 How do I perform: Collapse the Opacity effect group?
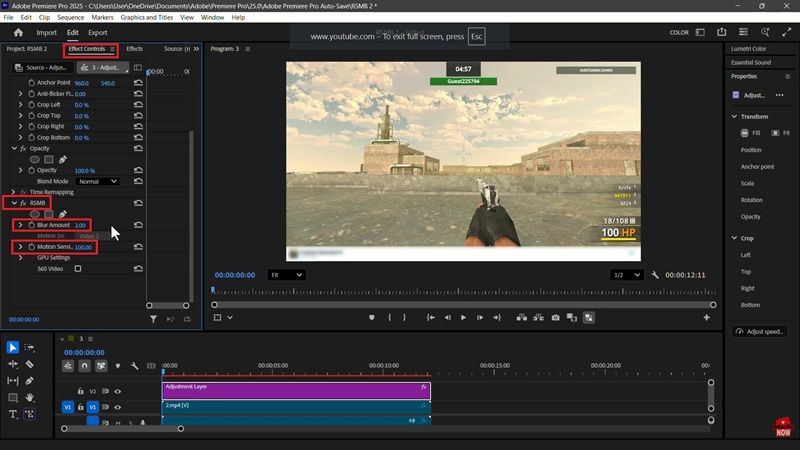(x=14, y=148)
